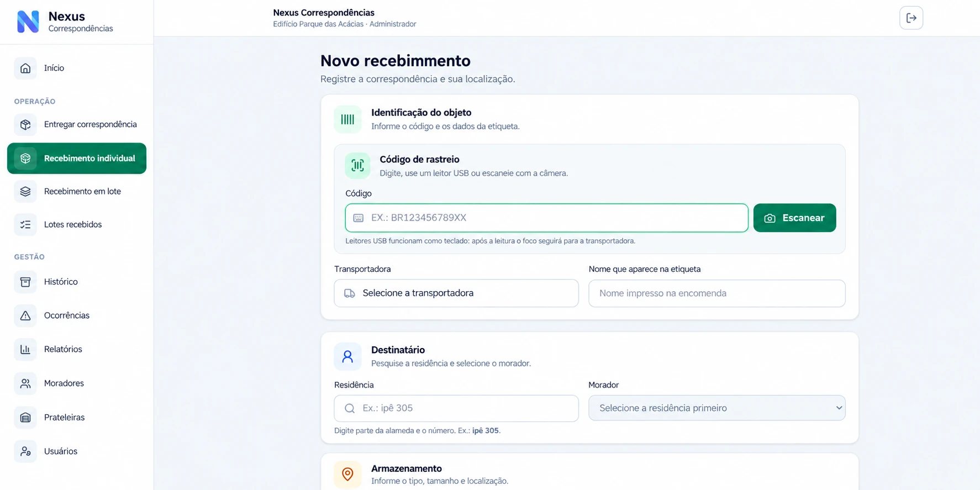Click the magnifier icon in Residência field
The height and width of the screenshot is (490, 980).
coord(350,408)
